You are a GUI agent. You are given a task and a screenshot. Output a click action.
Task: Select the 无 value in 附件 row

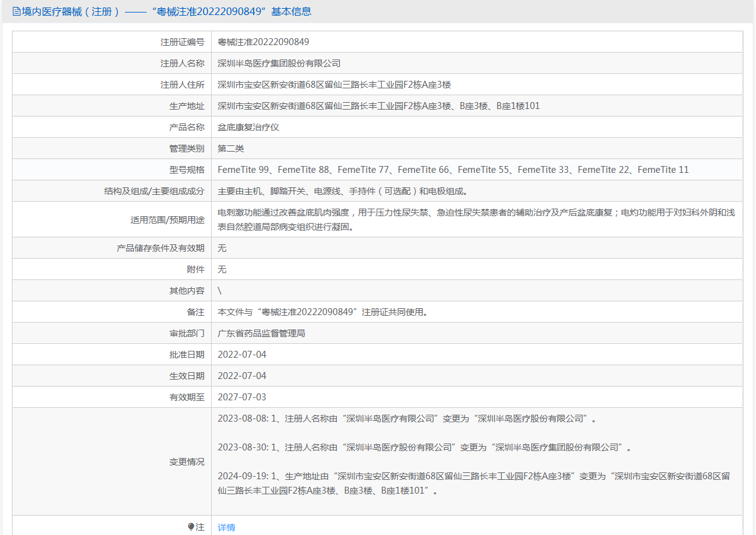point(222,269)
